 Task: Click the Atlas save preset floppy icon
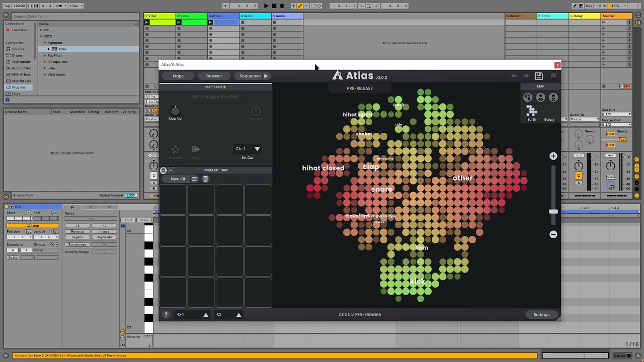click(539, 76)
